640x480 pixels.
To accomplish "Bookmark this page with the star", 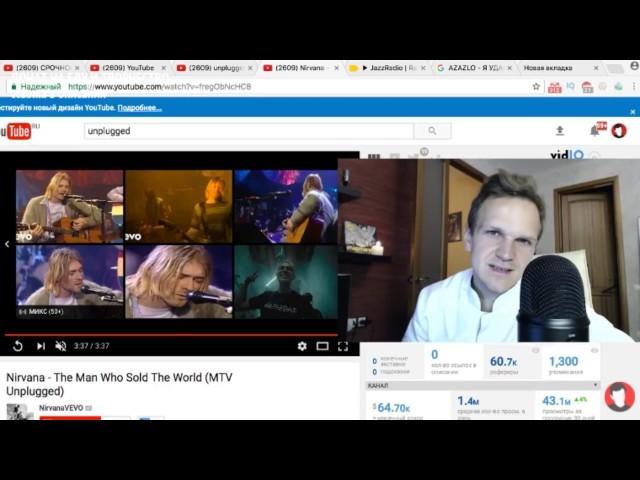I will click(536, 87).
